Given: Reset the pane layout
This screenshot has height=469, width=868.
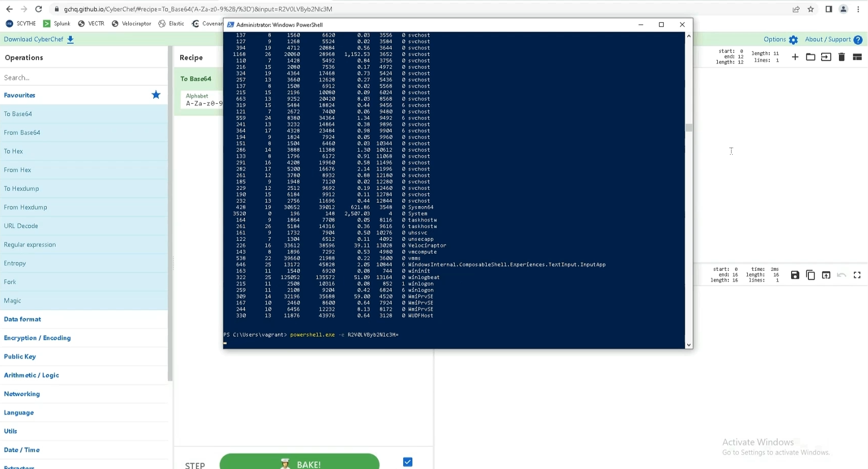Looking at the screenshot, I should pyautogui.click(x=857, y=57).
